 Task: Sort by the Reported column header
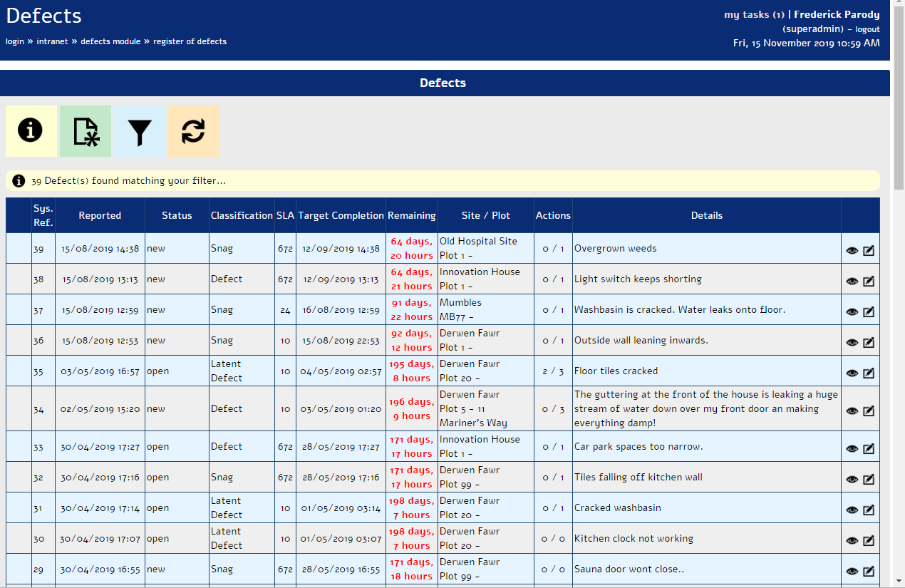coord(100,215)
